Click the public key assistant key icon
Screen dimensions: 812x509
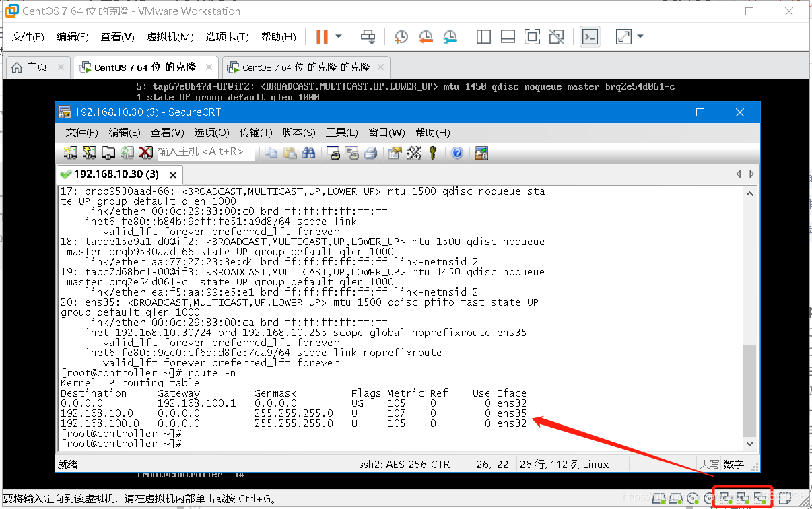(432, 153)
